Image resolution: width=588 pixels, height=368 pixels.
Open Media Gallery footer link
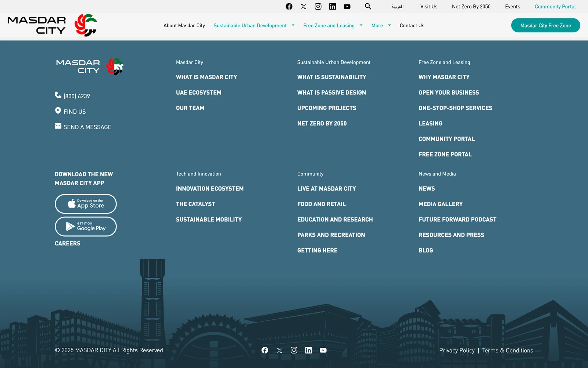[x=441, y=204]
